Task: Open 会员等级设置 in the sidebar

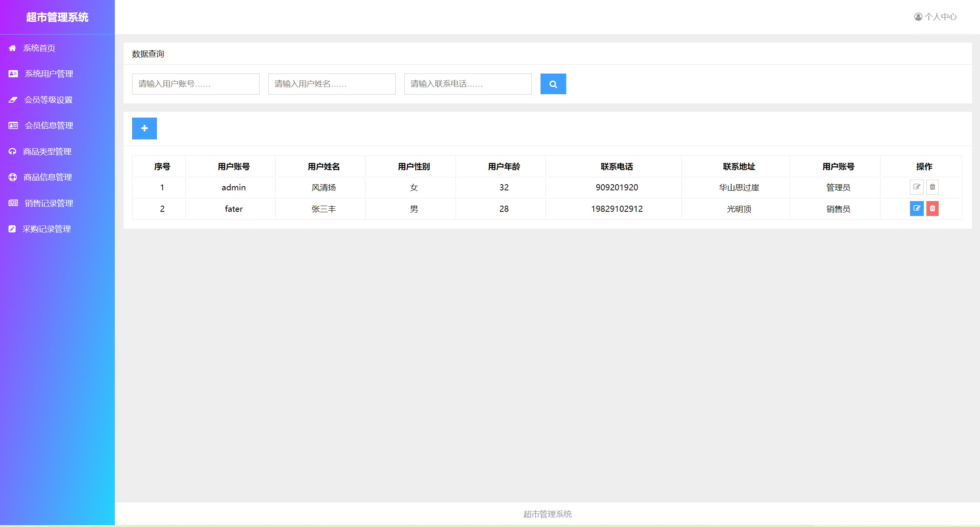Action: [x=48, y=100]
